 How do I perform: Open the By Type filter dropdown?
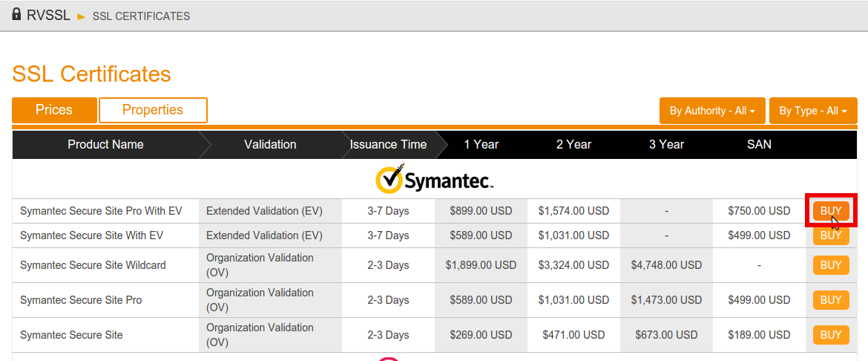point(813,111)
